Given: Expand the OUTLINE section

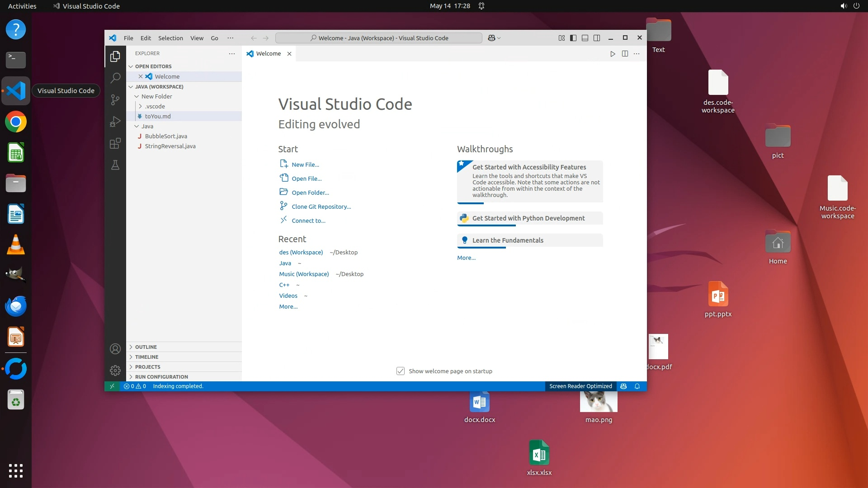Looking at the screenshot, I should tap(146, 347).
